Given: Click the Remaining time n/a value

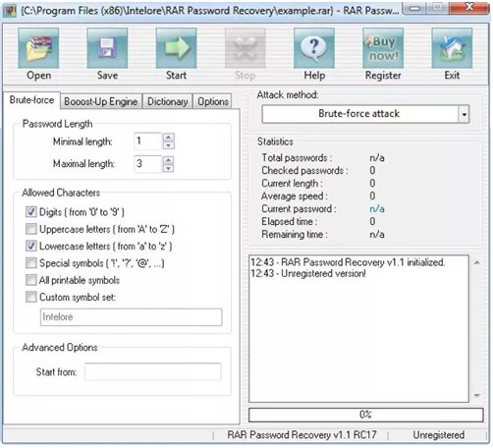Looking at the screenshot, I should click(x=377, y=235).
